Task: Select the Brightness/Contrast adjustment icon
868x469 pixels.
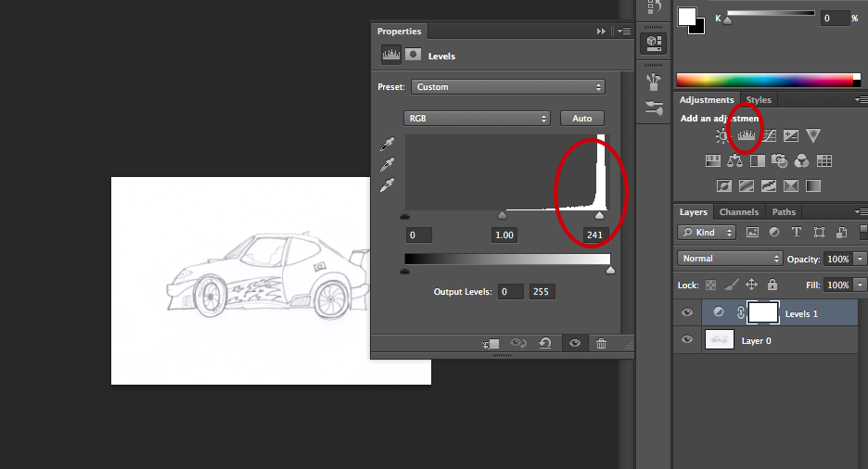Action: coord(721,135)
